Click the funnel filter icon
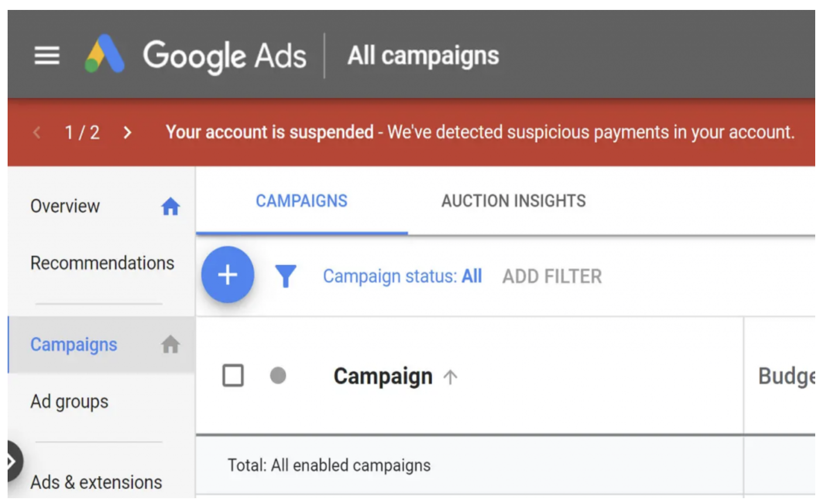 (x=286, y=276)
